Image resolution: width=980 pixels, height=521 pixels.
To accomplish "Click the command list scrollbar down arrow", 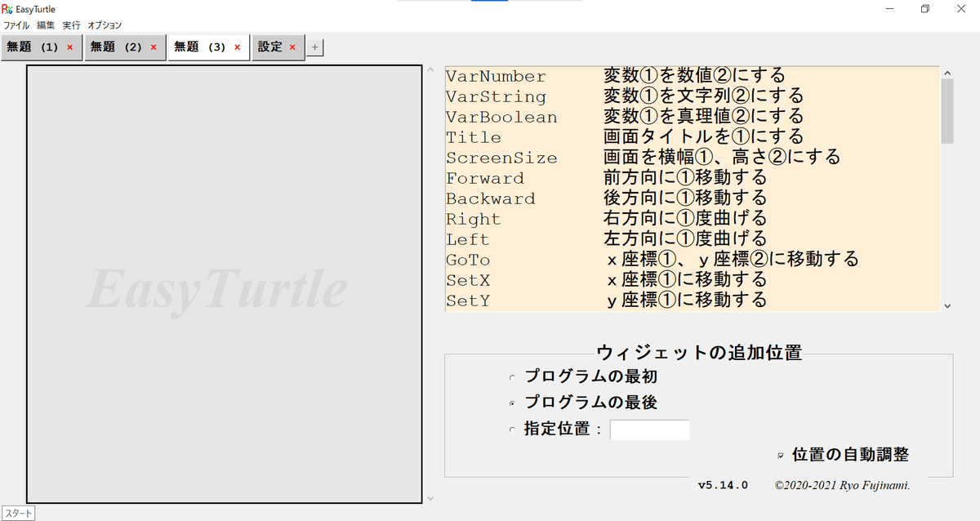I will tap(947, 306).
